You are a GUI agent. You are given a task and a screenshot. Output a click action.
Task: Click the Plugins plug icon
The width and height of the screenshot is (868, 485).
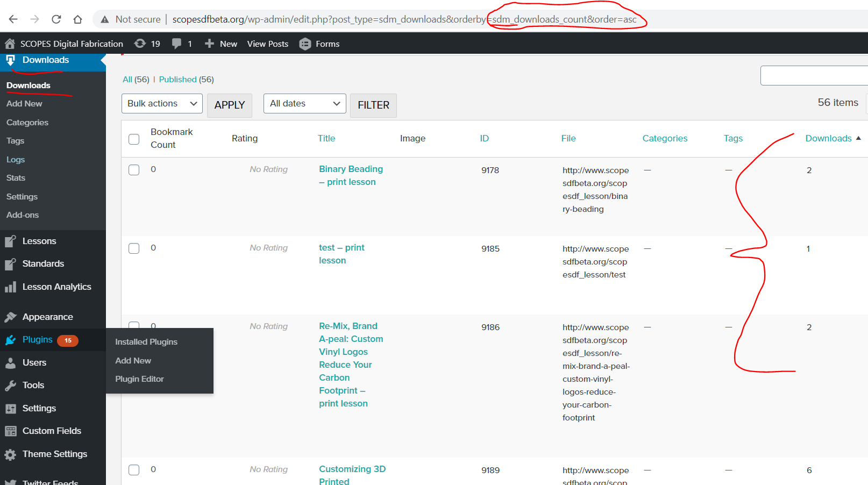click(10, 340)
